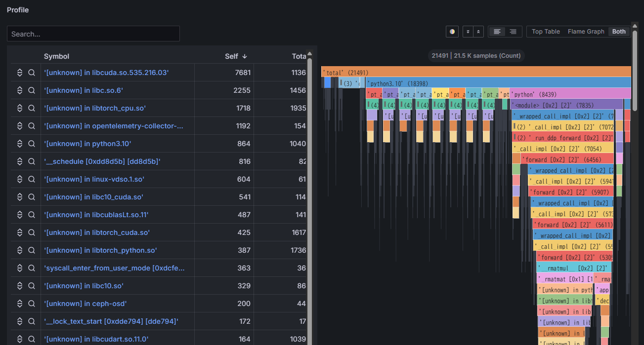Click the search icon for __schedule row
Screen dimensions: 644x345
point(32,161)
